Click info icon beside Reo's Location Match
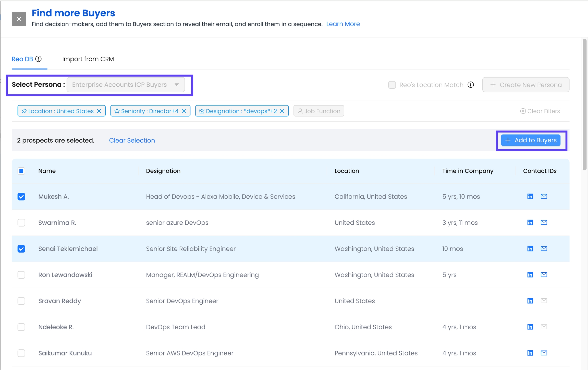This screenshot has width=588, height=370. point(471,85)
